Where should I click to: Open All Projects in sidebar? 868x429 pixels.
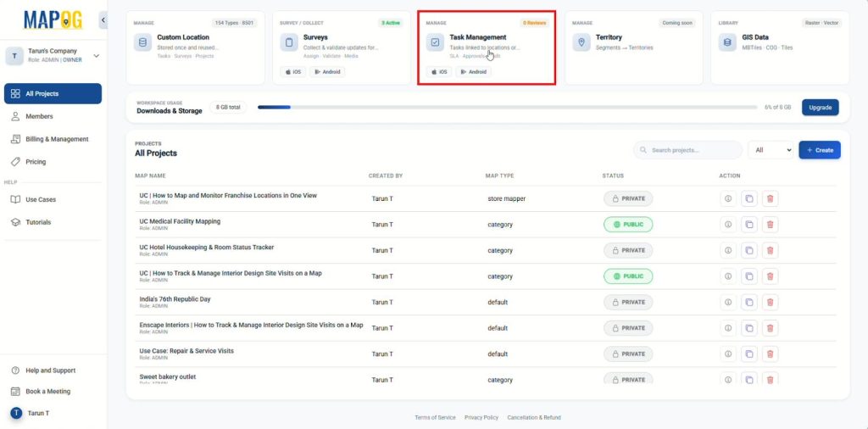coord(53,93)
